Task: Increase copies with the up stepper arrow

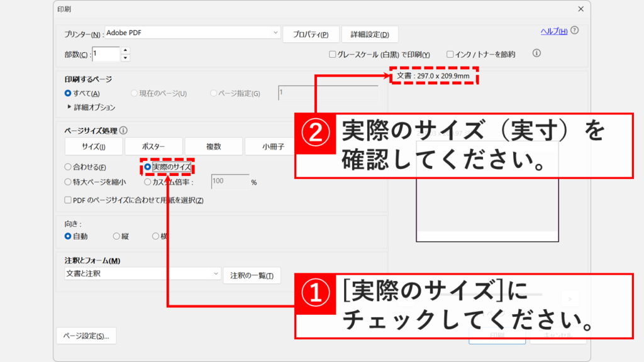Action: (x=125, y=50)
